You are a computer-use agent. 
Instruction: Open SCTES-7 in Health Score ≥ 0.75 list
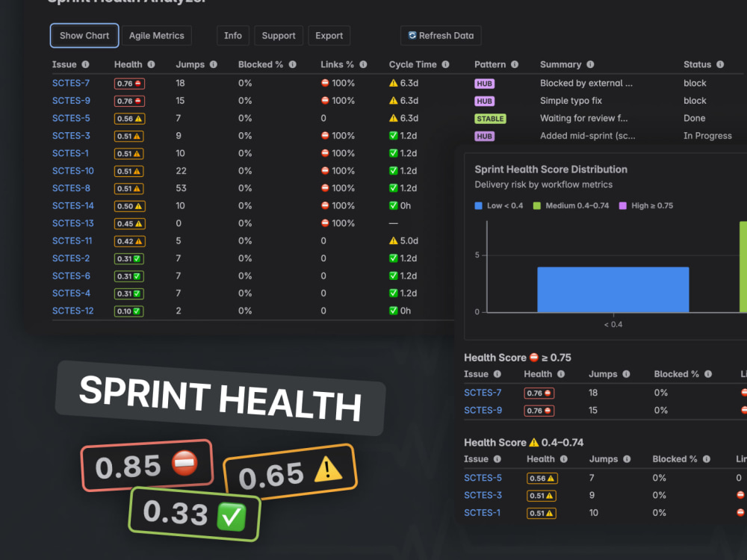[x=483, y=393]
